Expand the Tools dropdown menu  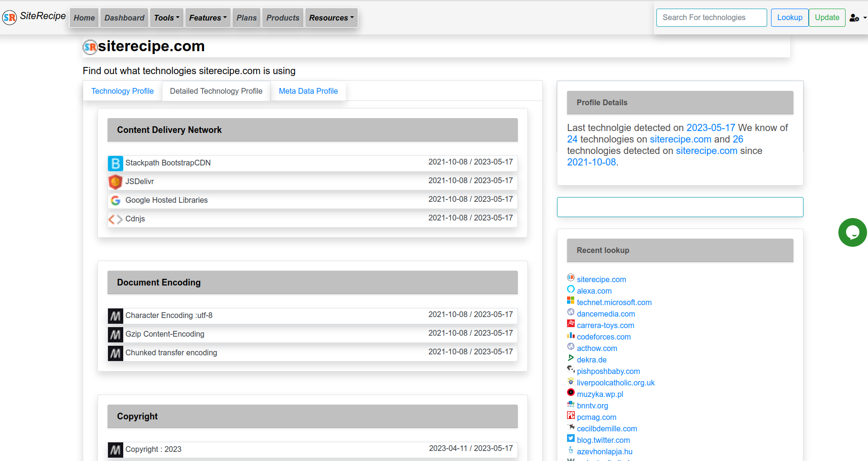click(x=167, y=18)
